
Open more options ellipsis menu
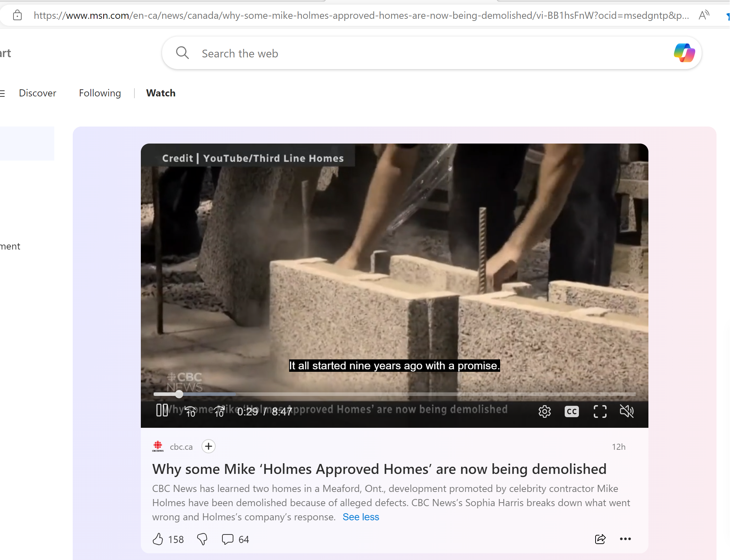[x=625, y=539]
